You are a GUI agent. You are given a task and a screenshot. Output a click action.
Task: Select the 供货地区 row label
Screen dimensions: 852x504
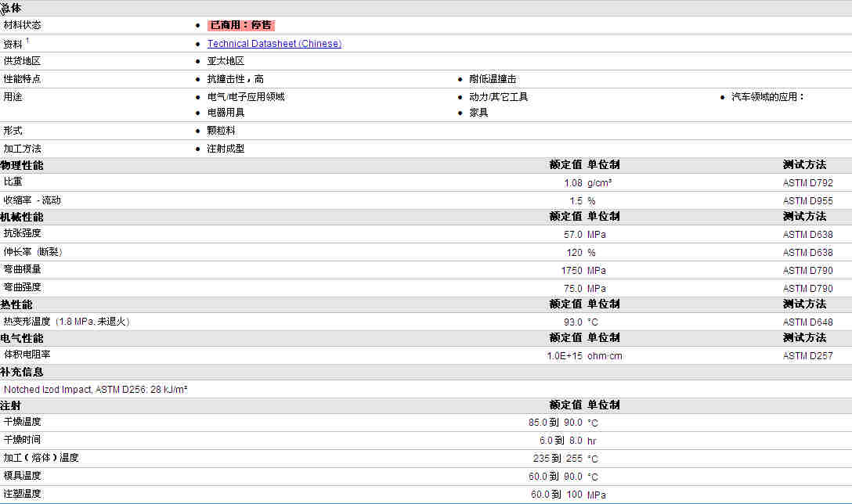[22, 61]
